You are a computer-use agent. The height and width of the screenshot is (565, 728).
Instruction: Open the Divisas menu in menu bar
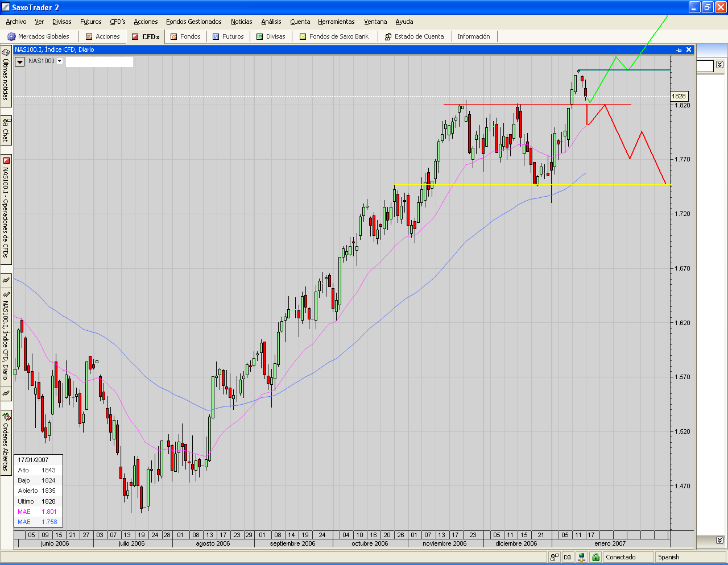pyautogui.click(x=62, y=22)
